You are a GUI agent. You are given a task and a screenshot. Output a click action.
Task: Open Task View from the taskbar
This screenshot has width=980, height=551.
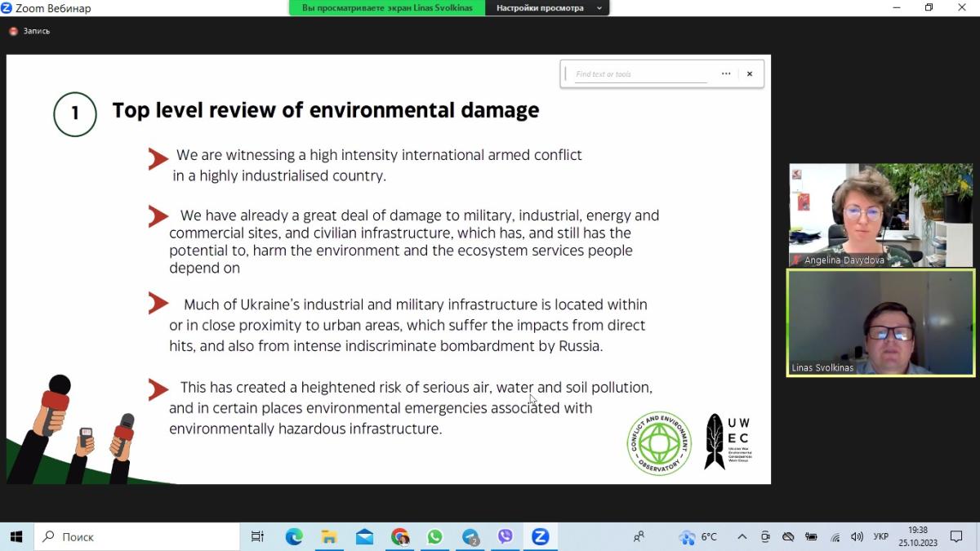257,536
